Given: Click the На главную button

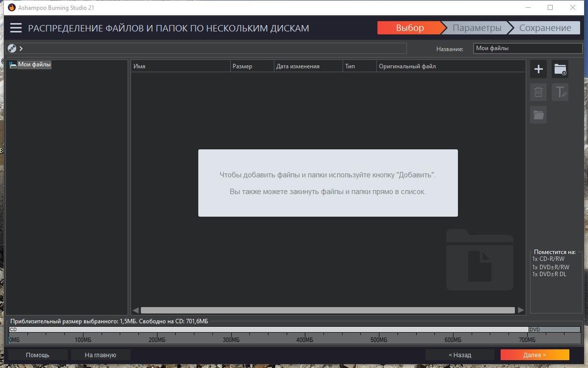Looking at the screenshot, I should [x=100, y=355].
